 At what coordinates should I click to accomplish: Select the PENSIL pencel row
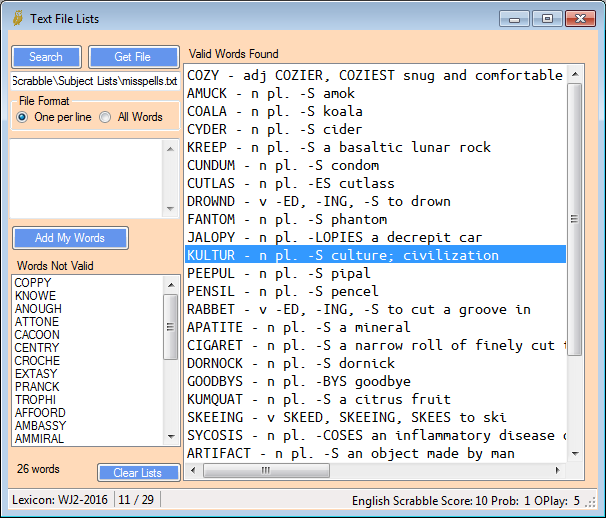coord(376,291)
